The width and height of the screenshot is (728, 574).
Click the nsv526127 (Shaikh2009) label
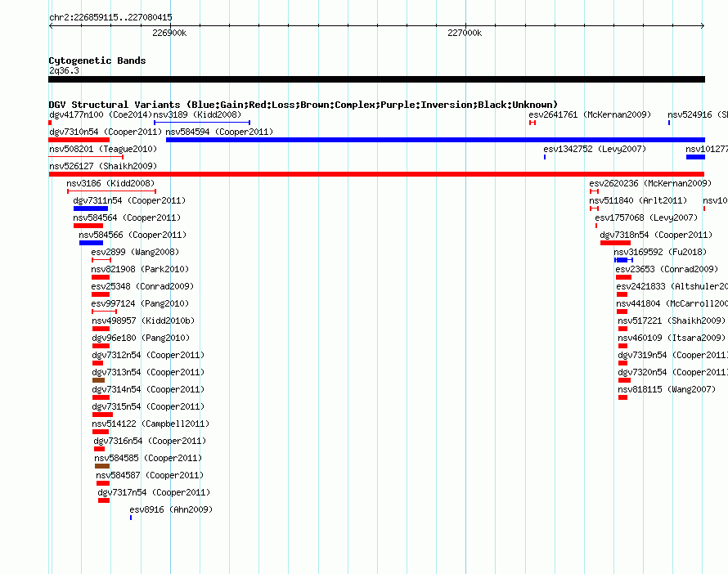coord(103,166)
